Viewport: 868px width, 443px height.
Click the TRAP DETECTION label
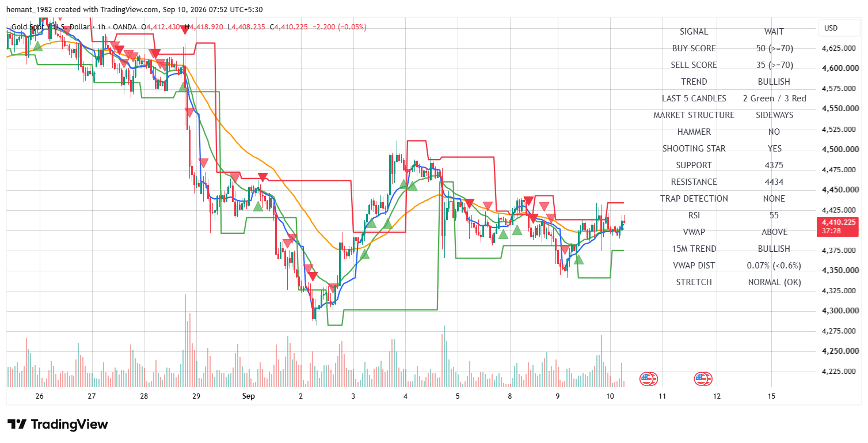click(694, 199)
